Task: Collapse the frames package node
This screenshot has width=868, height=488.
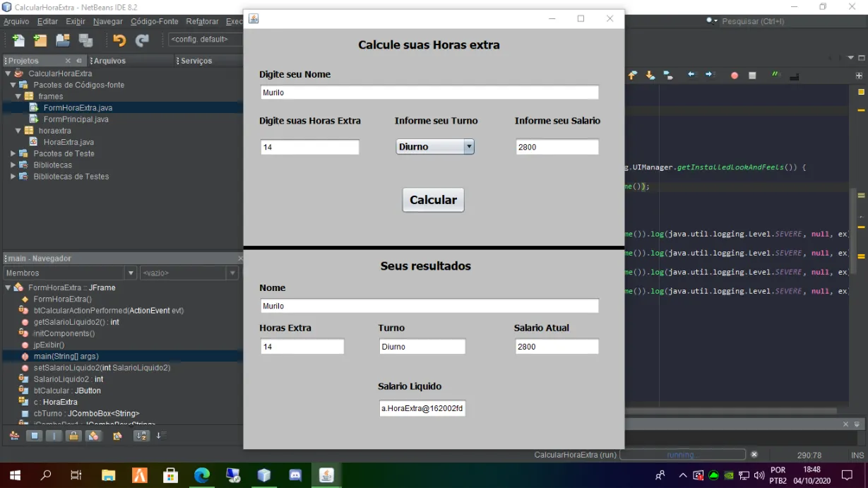Action: 18,96
